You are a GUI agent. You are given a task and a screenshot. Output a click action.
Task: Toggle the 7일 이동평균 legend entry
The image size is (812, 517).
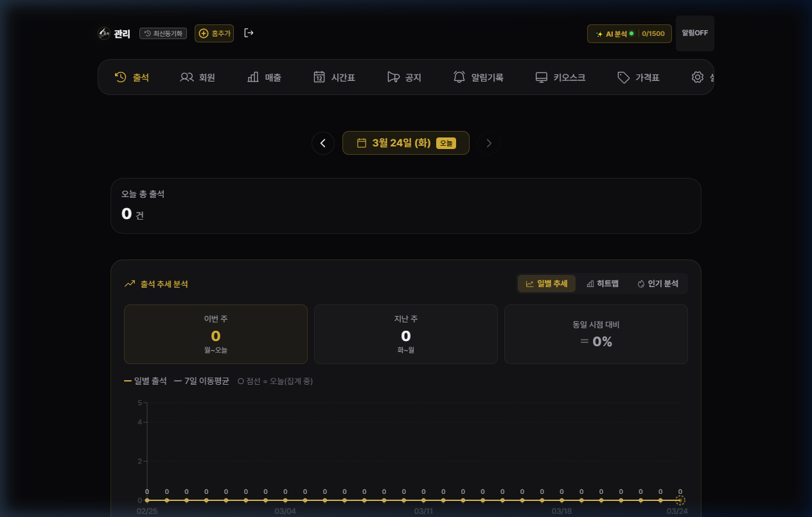pyautogui.click(x=201, y=381)
